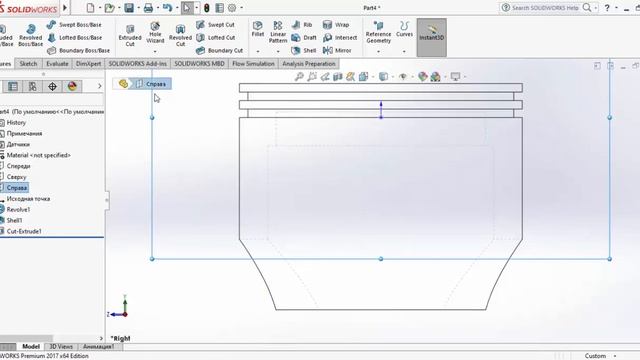This screenshot has width=640, height=360.
Task: Open the Options gear icon
Action: point(232,8)
